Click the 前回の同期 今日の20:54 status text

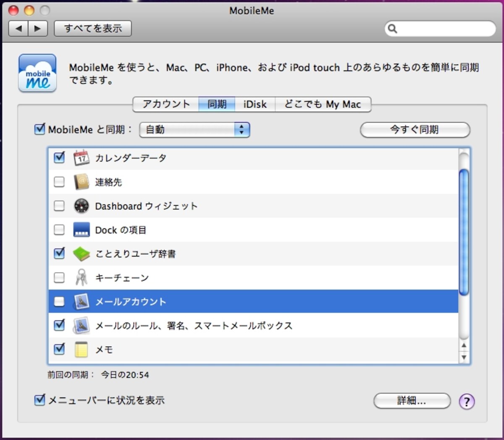click(x=98, y=375)
